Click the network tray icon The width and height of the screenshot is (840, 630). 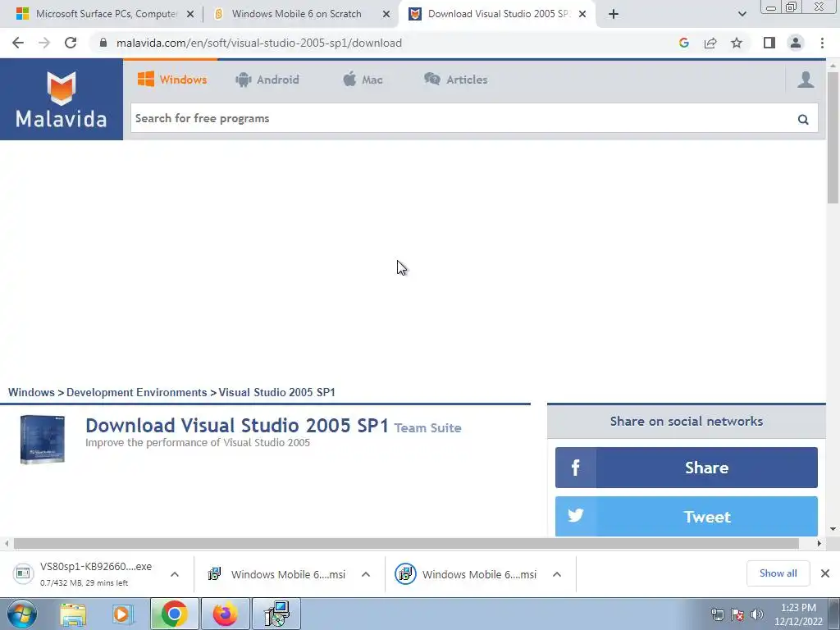717,614
